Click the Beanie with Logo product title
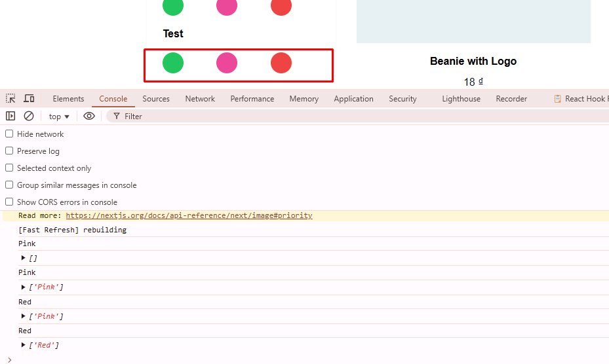Screen dimensions: 609x364 point(473,61)
